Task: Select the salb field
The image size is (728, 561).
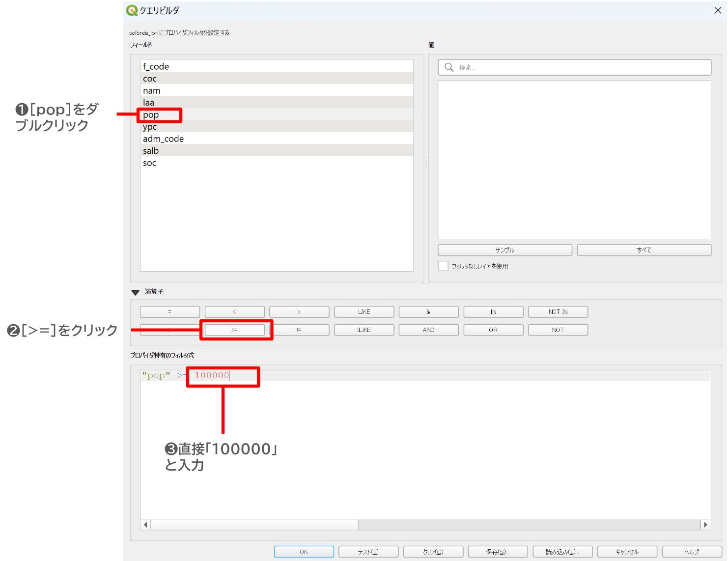Action: pos(277,151)
